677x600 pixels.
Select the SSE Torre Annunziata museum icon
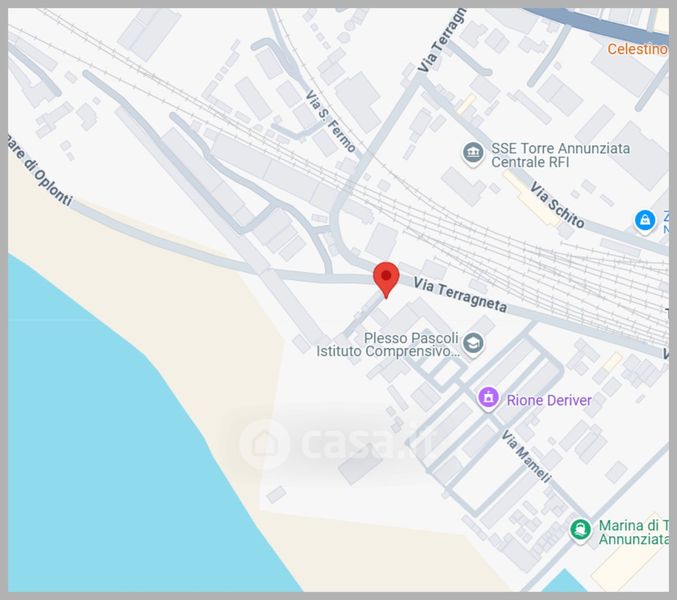473,154
